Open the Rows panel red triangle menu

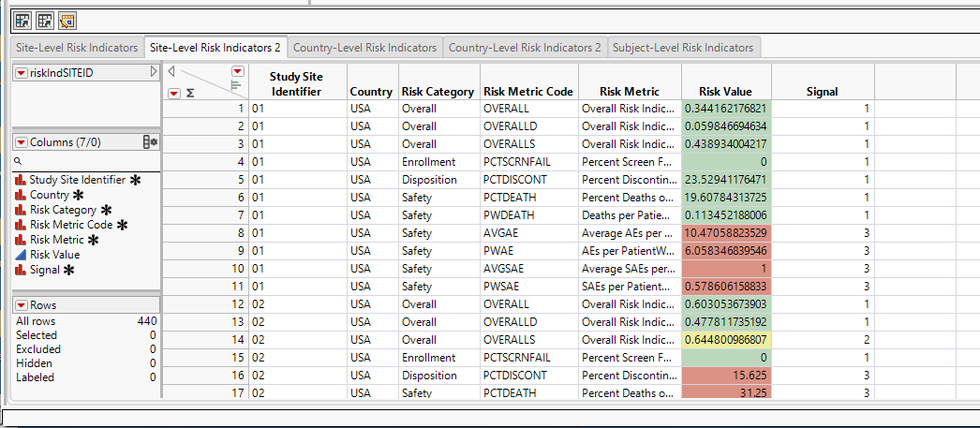22,305
